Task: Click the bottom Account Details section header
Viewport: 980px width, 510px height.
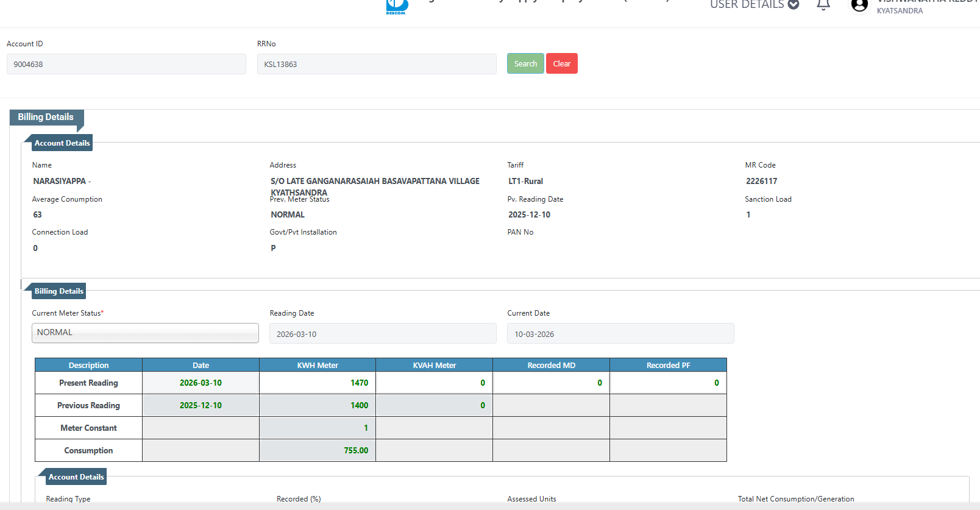Action: (76, 477)
